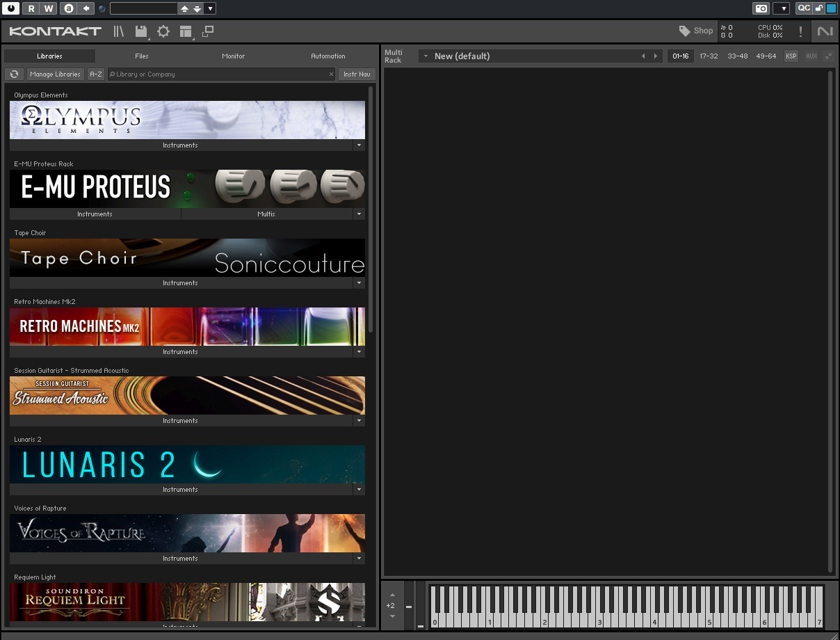Switch to the Automation tab
The width and height of the screenshot is (840, 640).
(328, 56)
